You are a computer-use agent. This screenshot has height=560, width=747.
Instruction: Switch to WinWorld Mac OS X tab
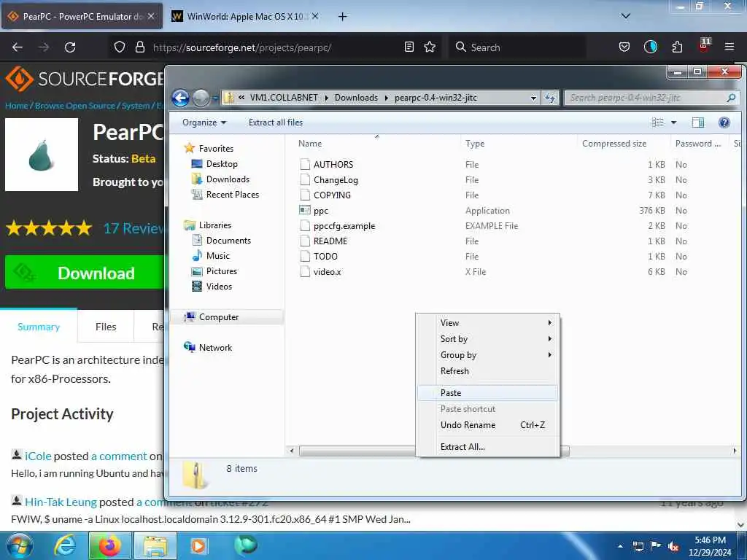[244, 16]
